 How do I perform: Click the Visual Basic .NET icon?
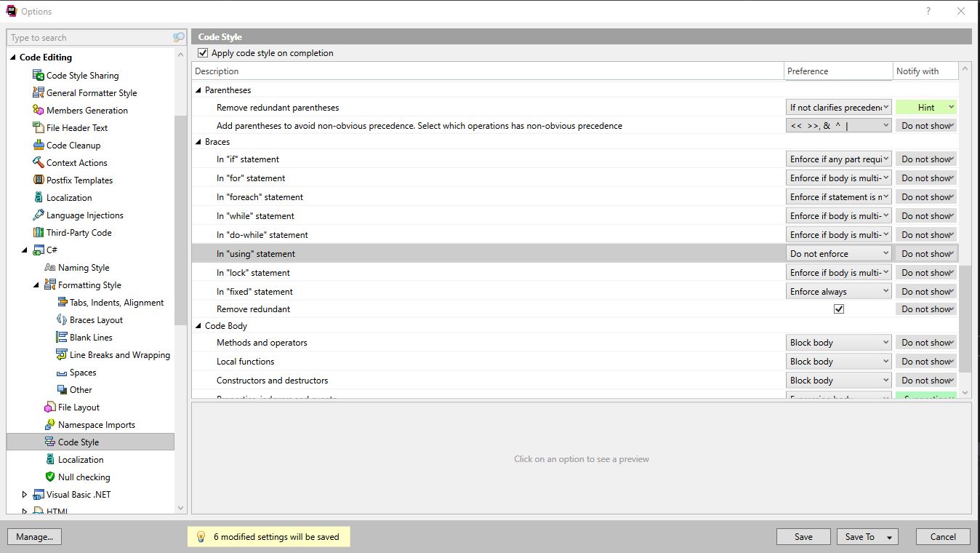pos(39,494)
